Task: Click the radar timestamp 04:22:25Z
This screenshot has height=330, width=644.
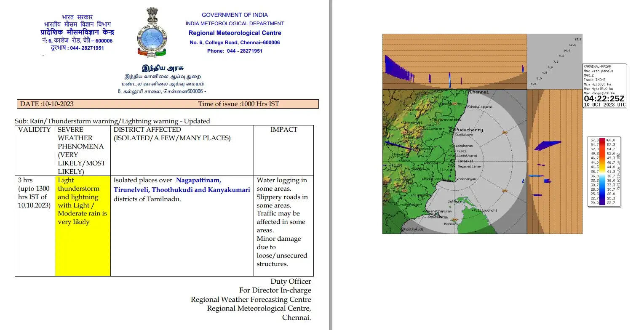Action: (604, 98)
